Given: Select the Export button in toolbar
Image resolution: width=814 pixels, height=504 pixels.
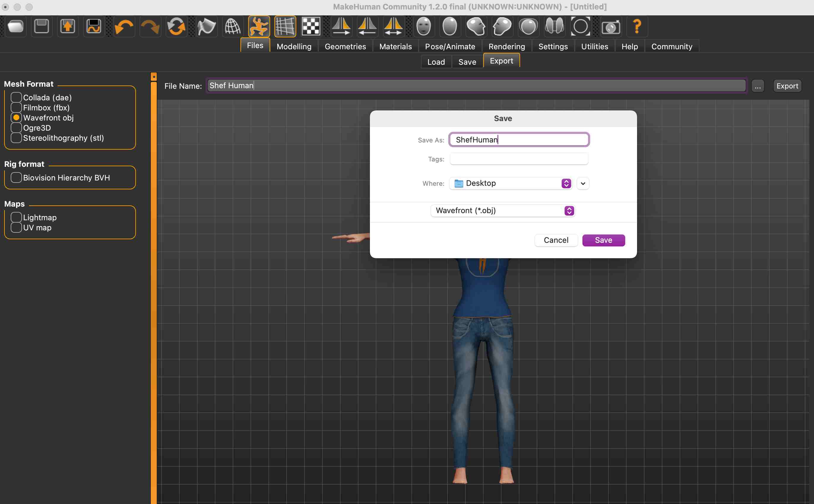Looking at the screenshot, I should click(501, 61).
